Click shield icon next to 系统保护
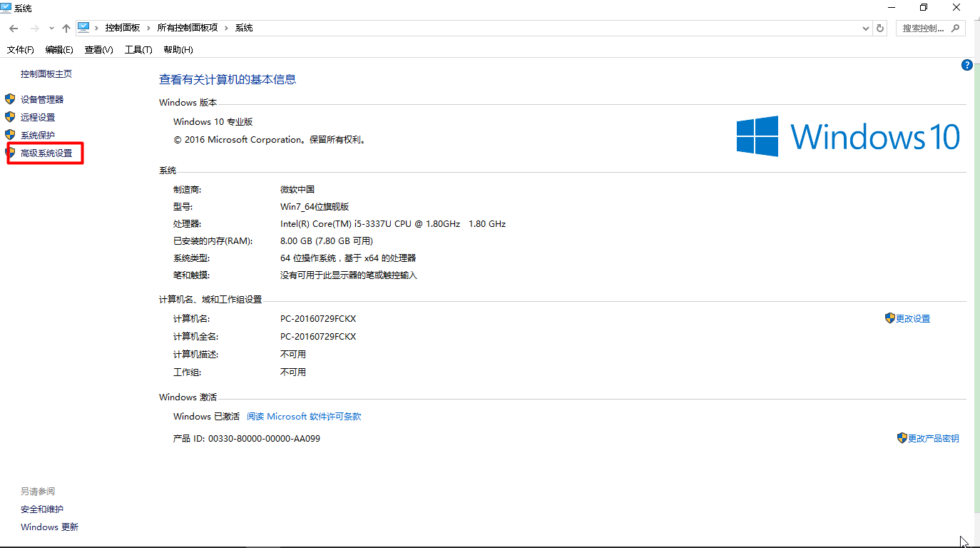Image resolution: width=980 pixels, height=548 pixels. pyautogui.click(x=10, y=134)
